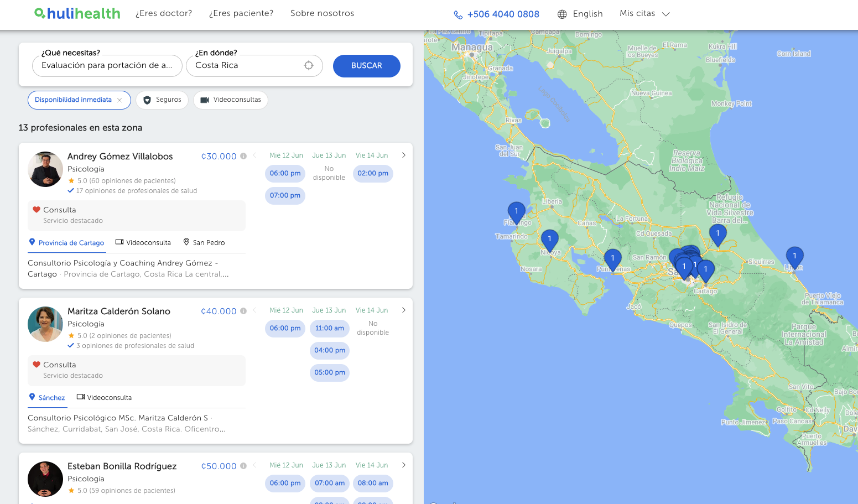Book Esteban Bonilla 07:00 am slot

[330, 484]
